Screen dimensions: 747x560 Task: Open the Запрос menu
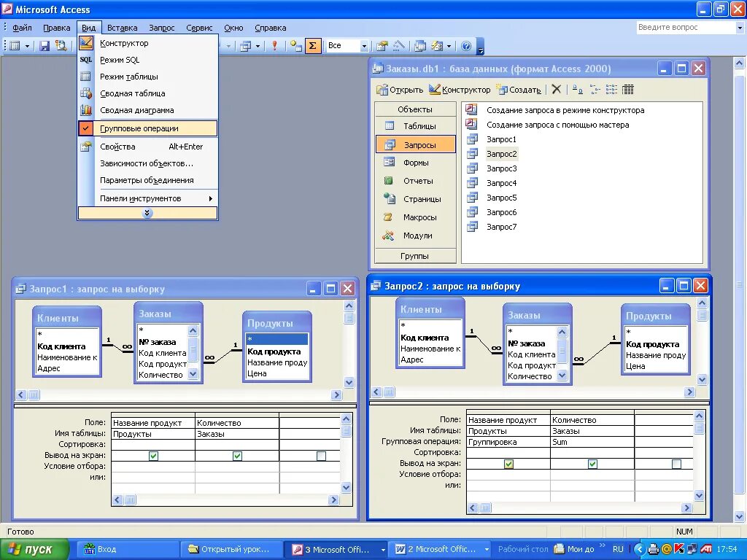coord(161,28)
